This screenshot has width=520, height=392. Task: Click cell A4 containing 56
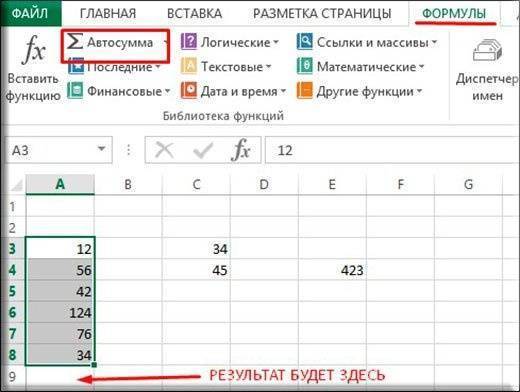coord(60,270)
